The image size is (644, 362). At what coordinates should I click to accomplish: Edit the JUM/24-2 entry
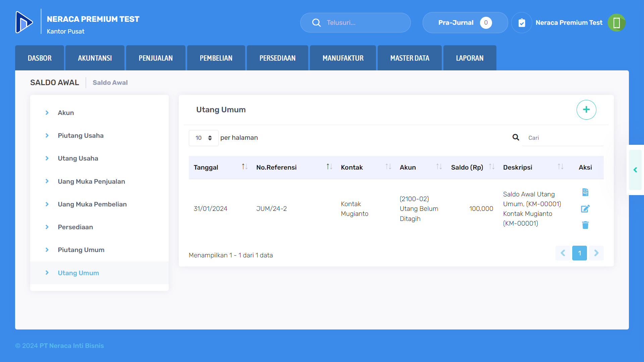[x=585, y=208]
